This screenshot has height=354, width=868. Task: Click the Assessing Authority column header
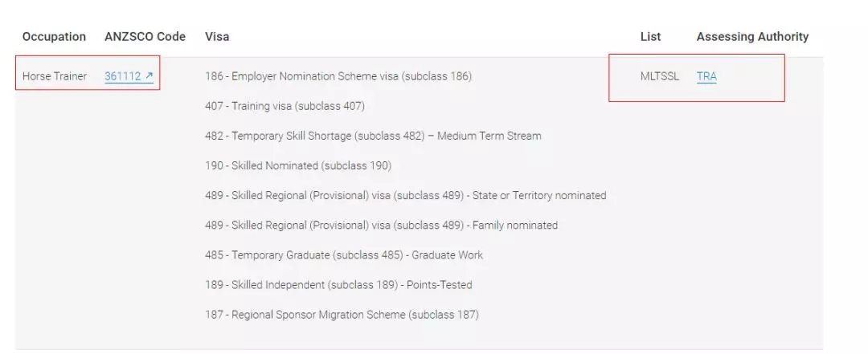[752, 37]
